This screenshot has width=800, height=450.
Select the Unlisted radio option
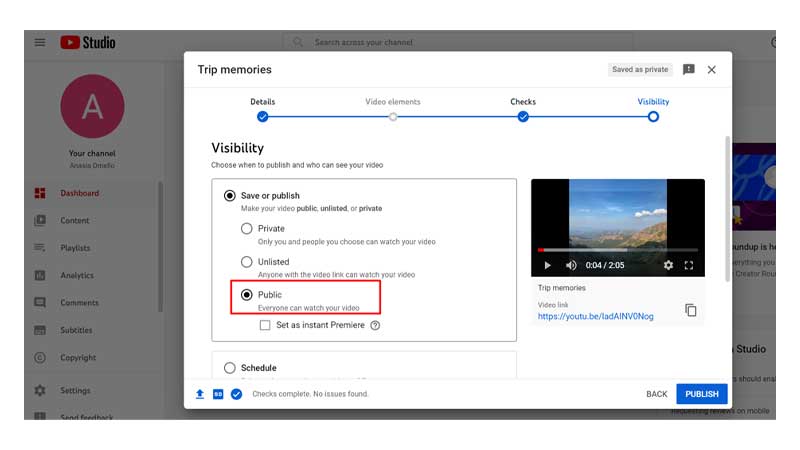pyautogui.click(x=246, y=262)
